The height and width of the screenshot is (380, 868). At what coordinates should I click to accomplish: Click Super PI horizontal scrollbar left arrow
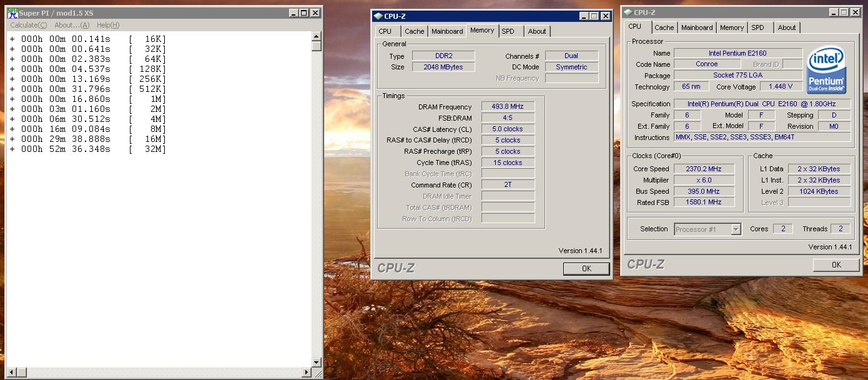(x=11, y=372)
